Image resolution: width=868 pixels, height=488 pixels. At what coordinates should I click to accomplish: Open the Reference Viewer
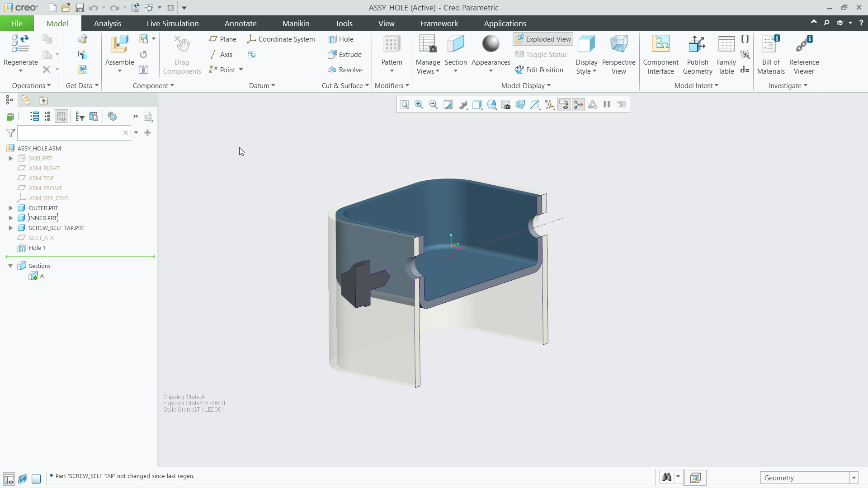804,55
